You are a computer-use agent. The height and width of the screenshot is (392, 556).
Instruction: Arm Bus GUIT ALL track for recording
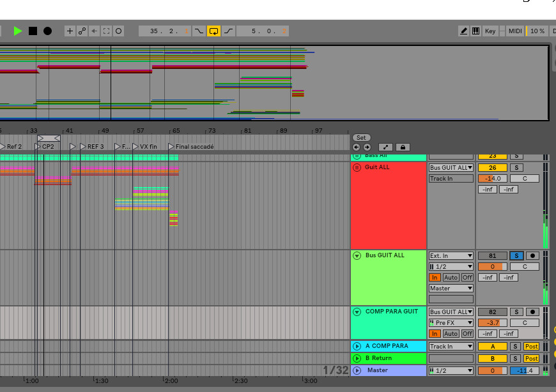point(532,255)
